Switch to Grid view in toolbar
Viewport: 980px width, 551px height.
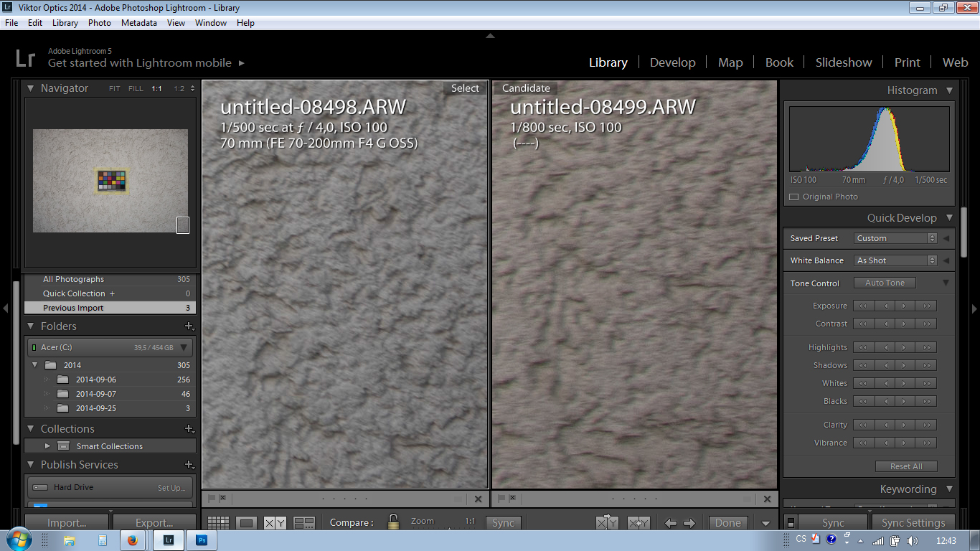point(218,523)
